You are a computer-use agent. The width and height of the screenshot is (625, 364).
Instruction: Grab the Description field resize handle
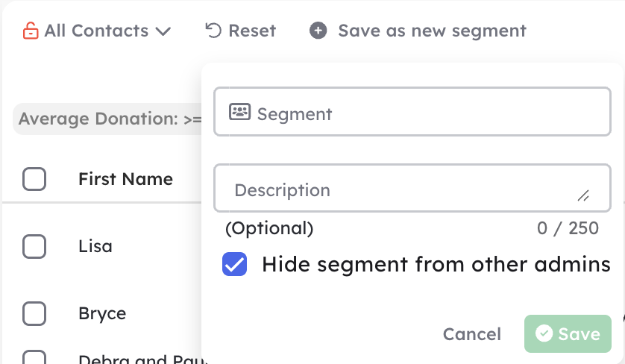(583, 195)
